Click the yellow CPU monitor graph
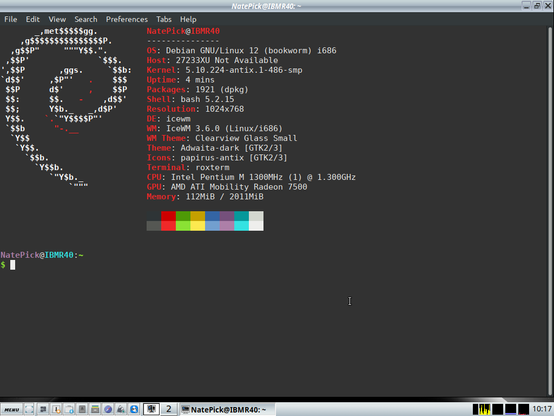The image size is (554, 416). point(485,409)
